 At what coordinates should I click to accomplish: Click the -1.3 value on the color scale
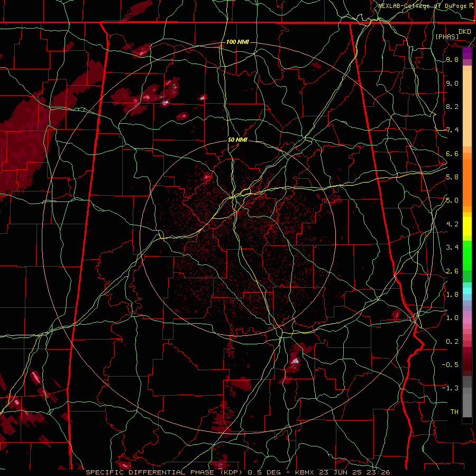(x=450, y=388)
